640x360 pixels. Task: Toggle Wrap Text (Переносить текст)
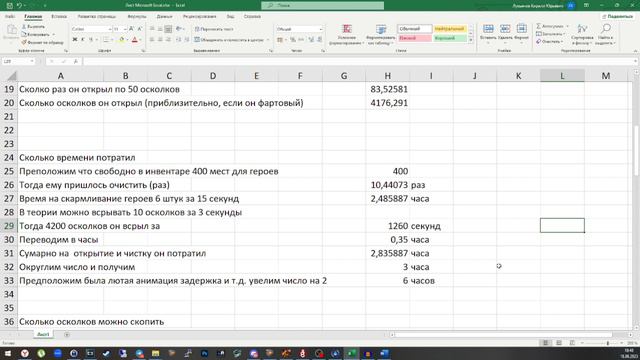(214, 29)
